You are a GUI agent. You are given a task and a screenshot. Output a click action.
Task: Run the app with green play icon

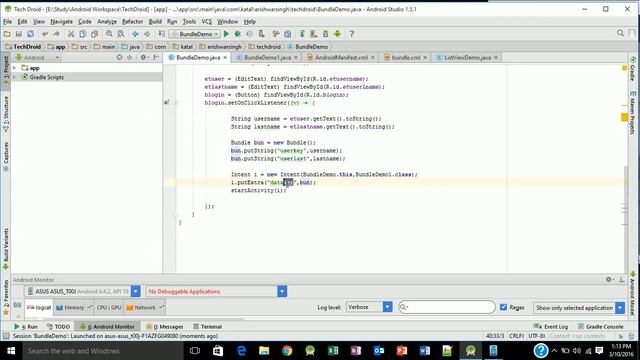pos(226,34)
